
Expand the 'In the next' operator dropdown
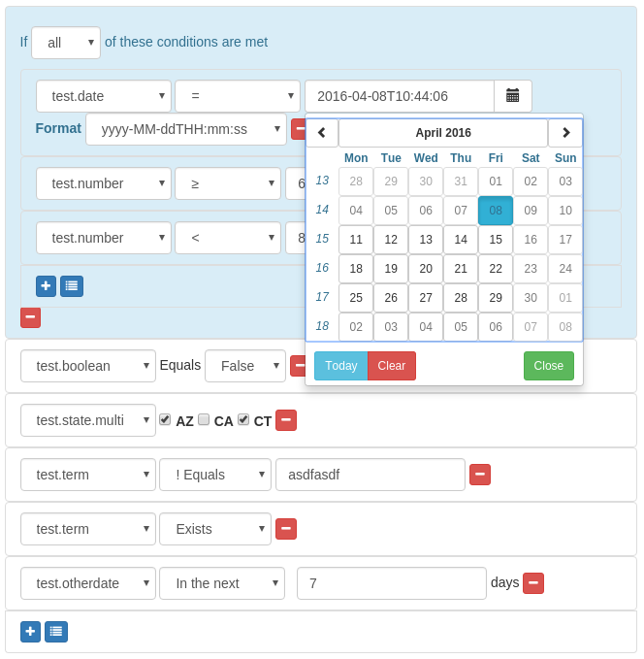(222, 583)
